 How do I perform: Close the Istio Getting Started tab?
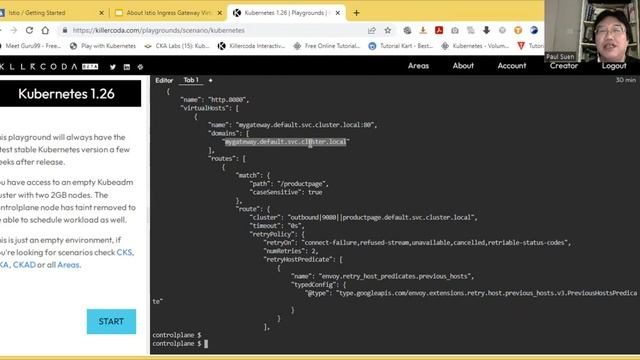(x=102, y=13)
